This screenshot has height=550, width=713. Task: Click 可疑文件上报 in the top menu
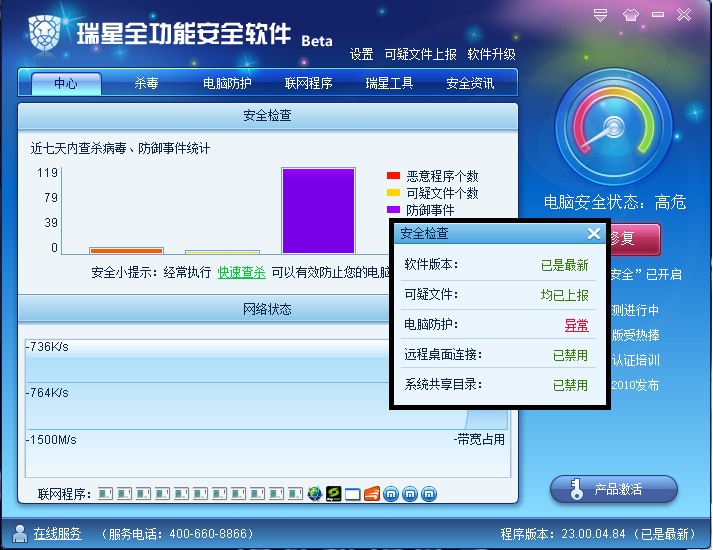click(x=421, y=55)
